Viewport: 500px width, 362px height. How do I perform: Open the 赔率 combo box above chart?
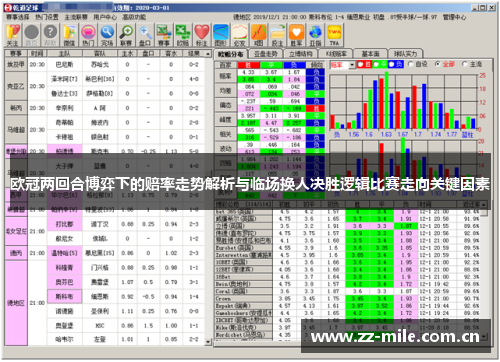(x=343, y=65)
